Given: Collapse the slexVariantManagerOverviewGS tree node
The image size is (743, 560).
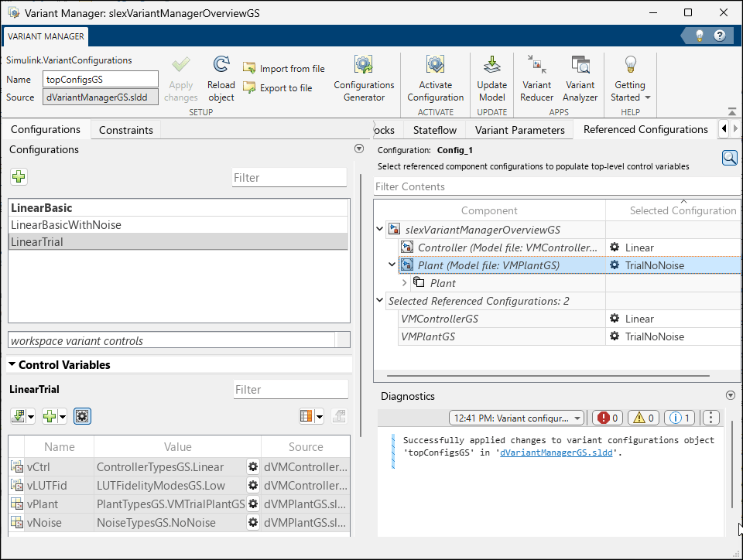Looking at the screenshot, I should (379, 229).
